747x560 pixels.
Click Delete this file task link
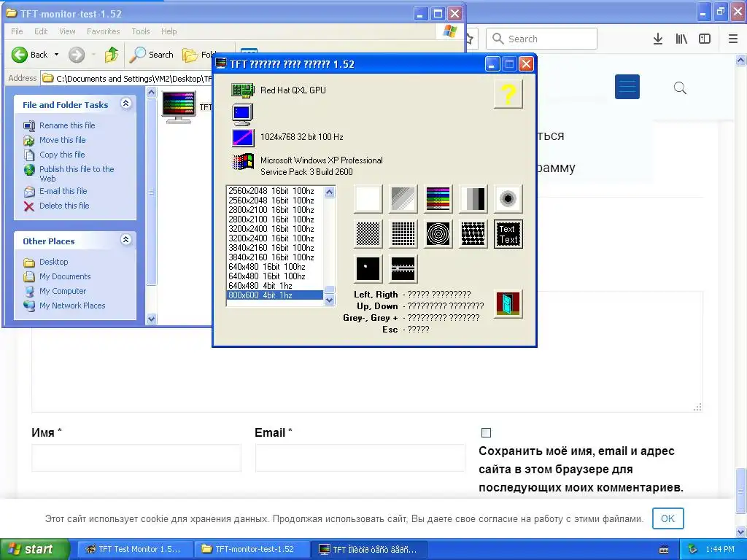(x=64, y=206)
